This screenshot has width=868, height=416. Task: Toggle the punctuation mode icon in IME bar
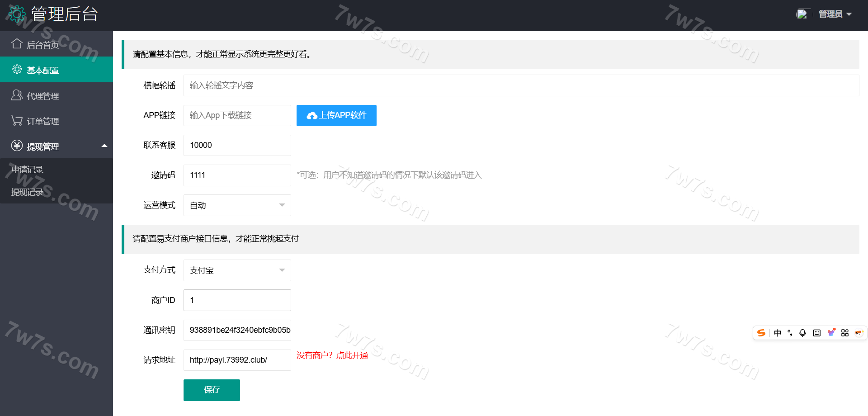790,333
